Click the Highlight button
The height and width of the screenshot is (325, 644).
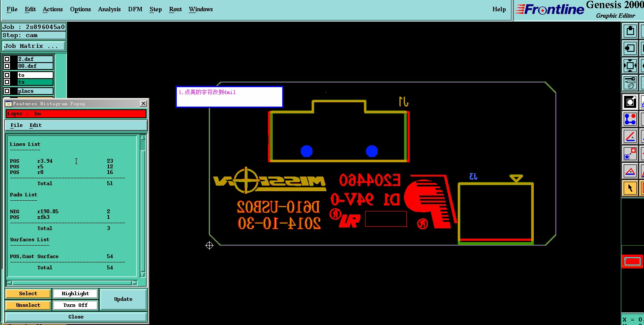pyautogui.click(x=75, y=293)
